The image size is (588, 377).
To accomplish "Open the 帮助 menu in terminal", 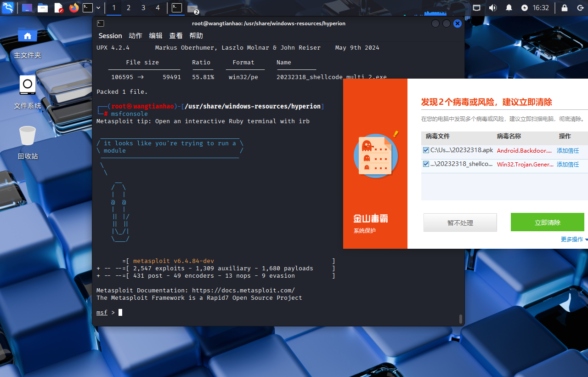I will pos(196,36).
